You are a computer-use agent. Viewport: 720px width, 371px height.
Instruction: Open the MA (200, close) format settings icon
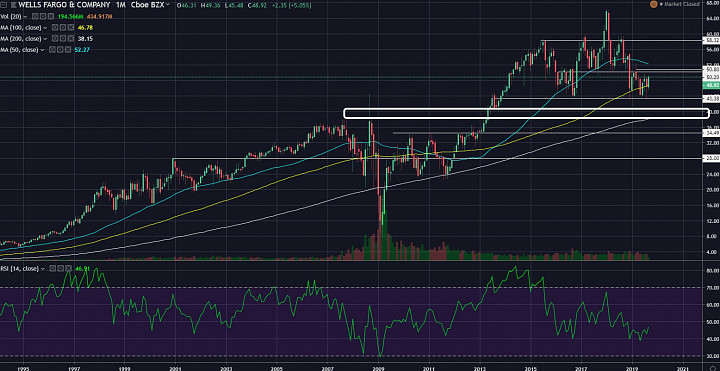coord(63,39)
